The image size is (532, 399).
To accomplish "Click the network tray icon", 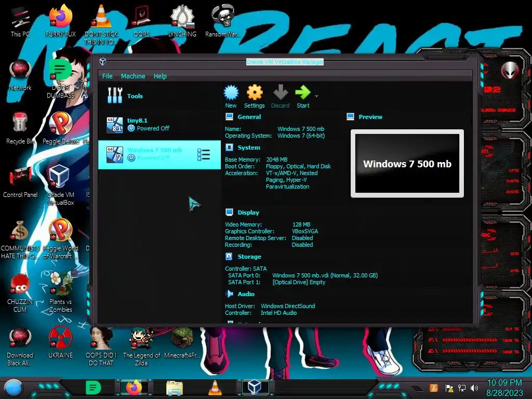I will [461, 388].
